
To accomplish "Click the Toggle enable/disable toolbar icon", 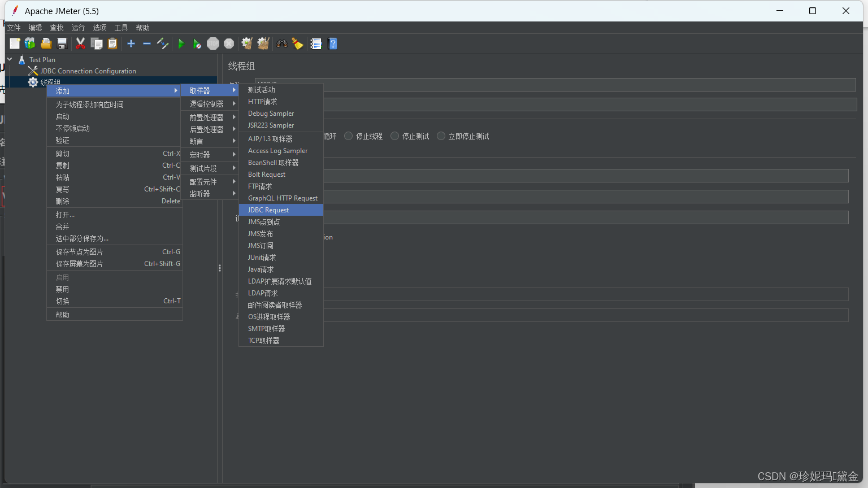I will click(163, 43).
